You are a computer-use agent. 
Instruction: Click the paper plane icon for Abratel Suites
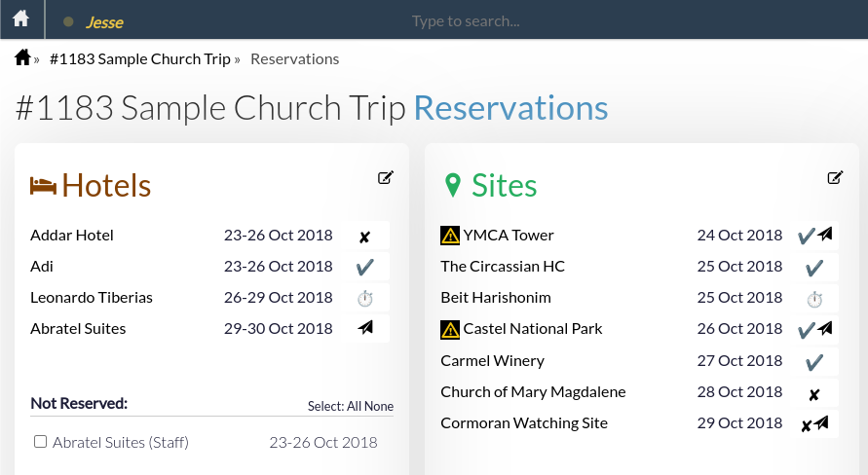[x=365, y=329]
